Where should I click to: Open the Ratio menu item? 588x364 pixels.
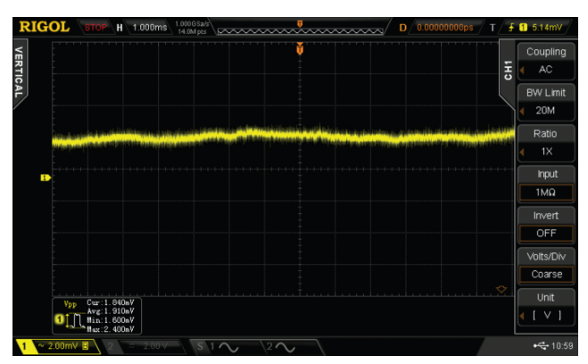pyautogui.click(x=546, y=134)
